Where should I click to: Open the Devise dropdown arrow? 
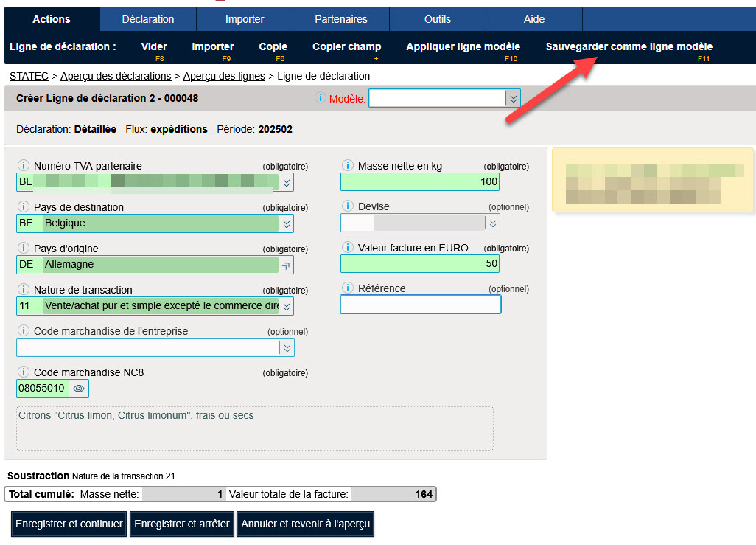coord(493,223)
